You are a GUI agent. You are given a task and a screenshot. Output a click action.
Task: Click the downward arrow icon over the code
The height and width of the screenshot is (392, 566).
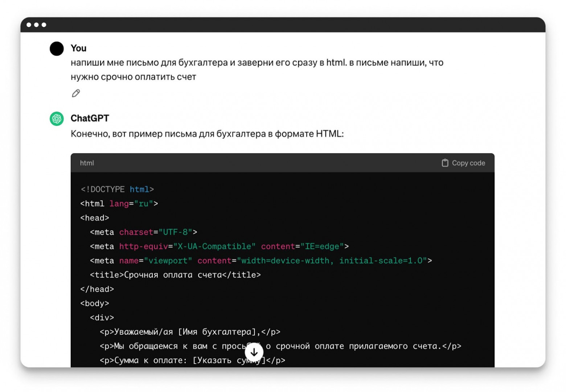pos(254,352)
